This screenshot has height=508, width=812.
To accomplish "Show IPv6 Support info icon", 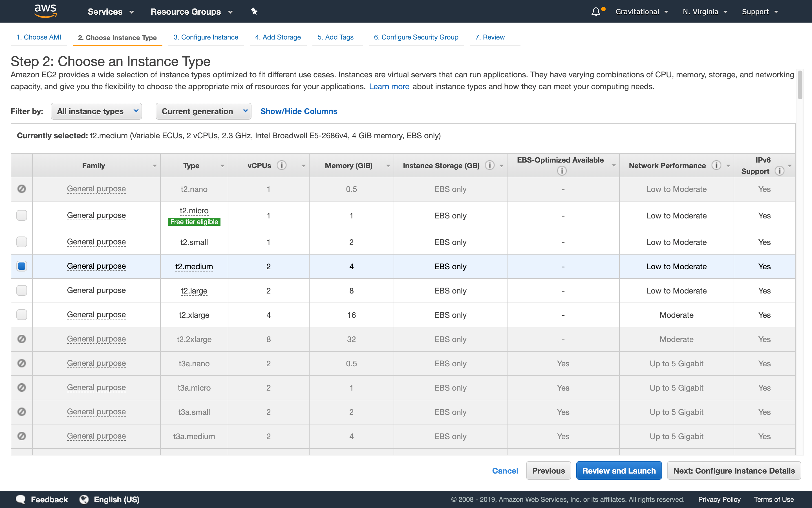I will (780, 171).
